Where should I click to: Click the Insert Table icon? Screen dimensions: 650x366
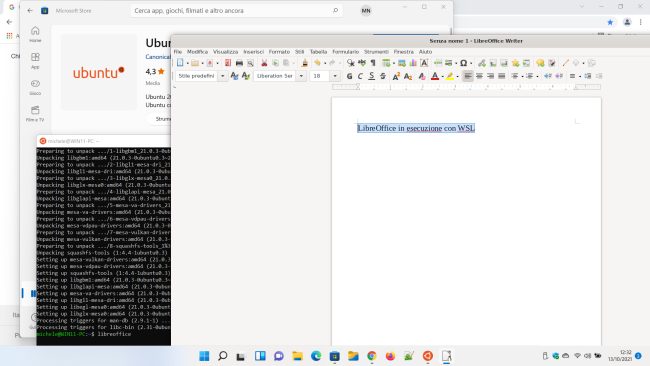pos(386,63)
